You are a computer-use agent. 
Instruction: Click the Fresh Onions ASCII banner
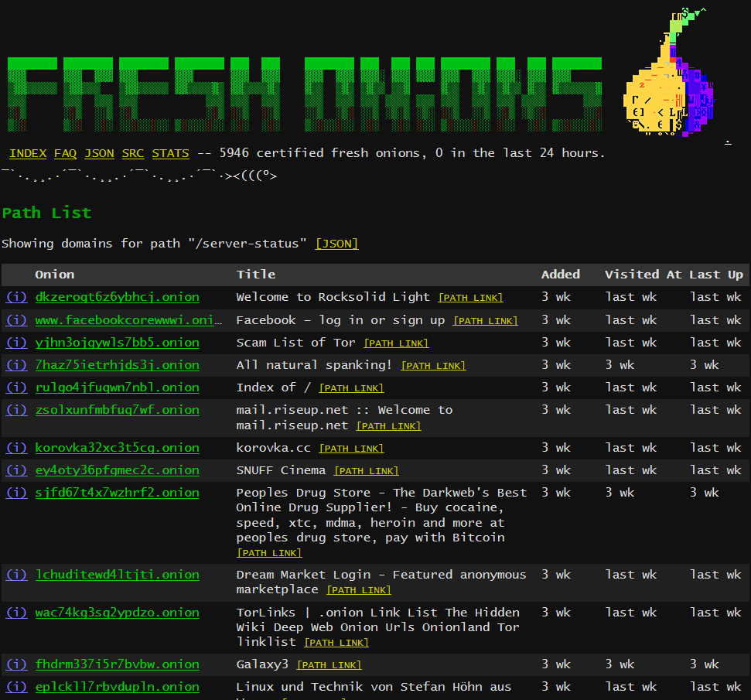tap(305, 94)
